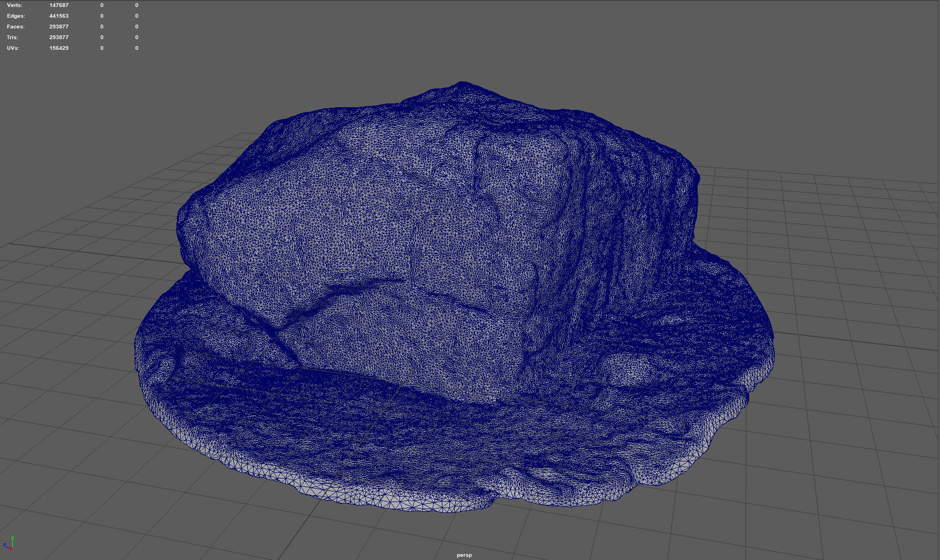Click the Faces label in the HUD
Image resolution: width=940 pixels, height=560 pixels.
click(16, 27)
